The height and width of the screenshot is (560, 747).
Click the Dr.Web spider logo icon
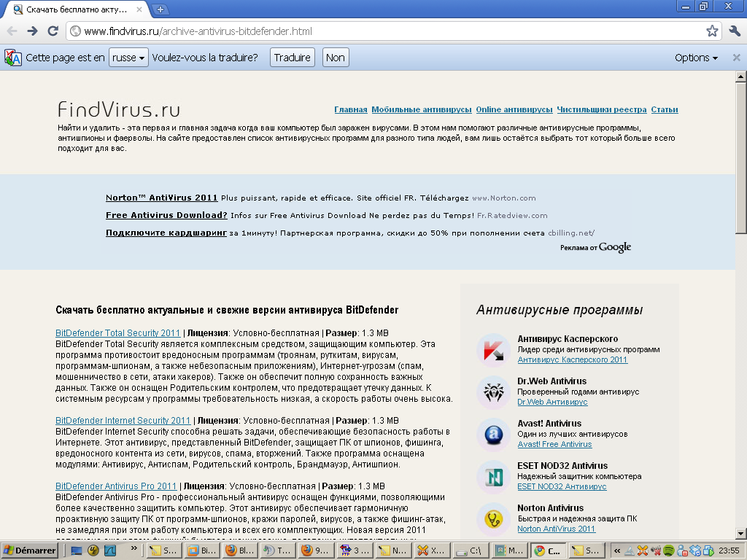click(494, 392)
